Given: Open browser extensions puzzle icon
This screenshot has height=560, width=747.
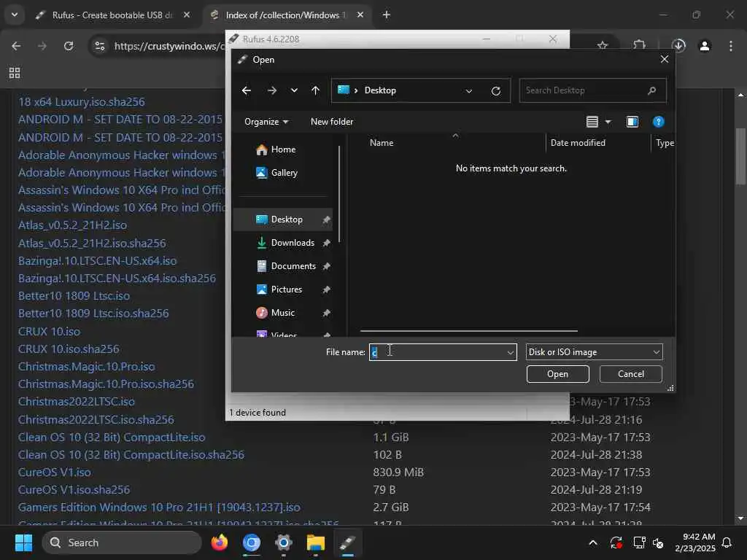Looking at the screenshot, I should coord(639,46).
